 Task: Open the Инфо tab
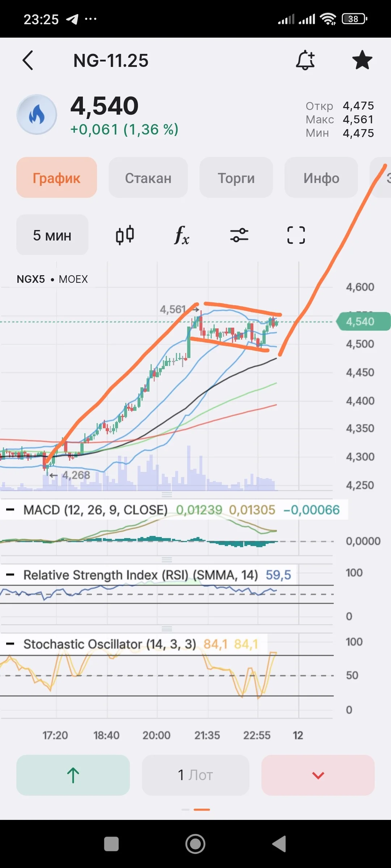click(x=321, y=178)
